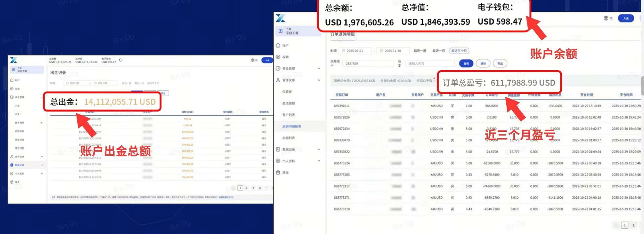
Task: Expand 数据记录 chevron in left window sidebar
Action: click(x=42, y=165)
